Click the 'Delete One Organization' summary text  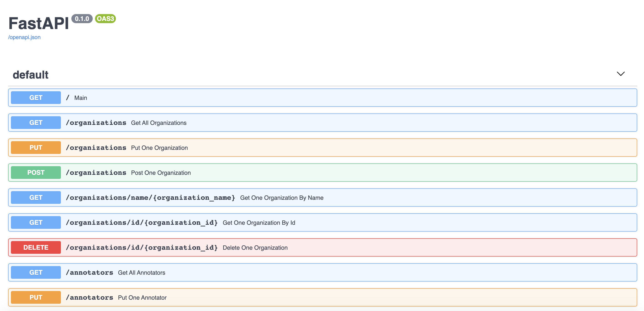click(x=255, y=248)
